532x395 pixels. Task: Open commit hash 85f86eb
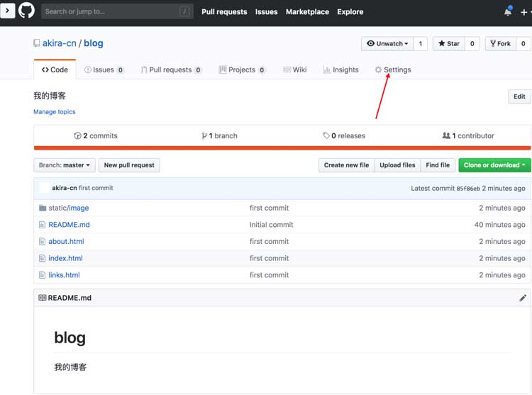pos(468,189)
